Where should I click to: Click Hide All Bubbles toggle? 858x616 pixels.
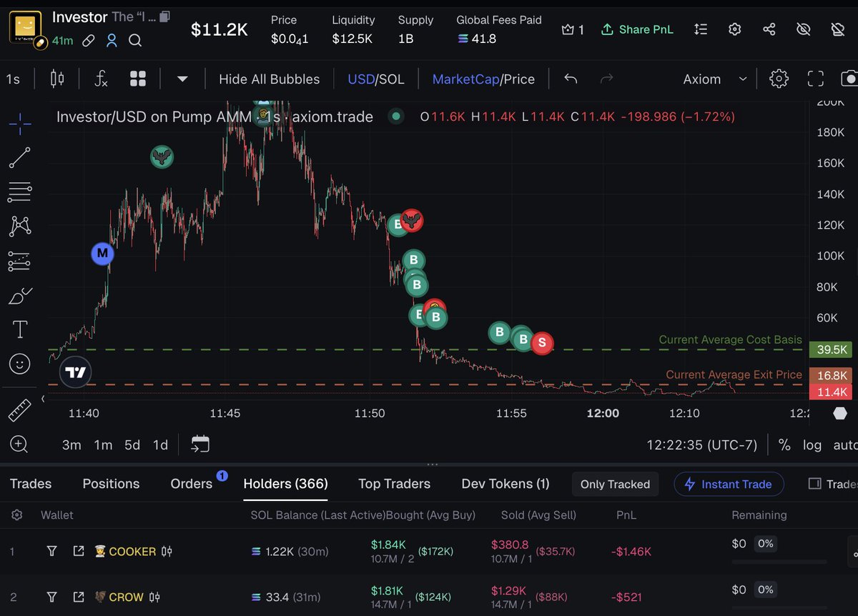coord(269,79)
